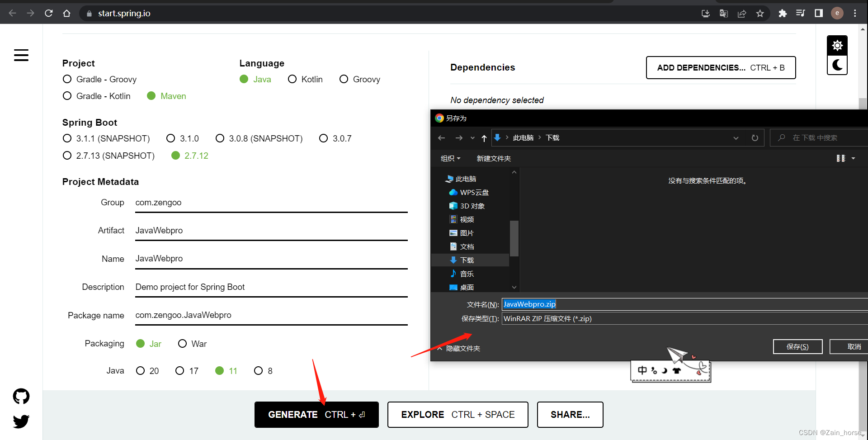This screenshot has height=440, width=868.
Task: Select 3D 对象 in the folder tree
Action: pos(472,206)
